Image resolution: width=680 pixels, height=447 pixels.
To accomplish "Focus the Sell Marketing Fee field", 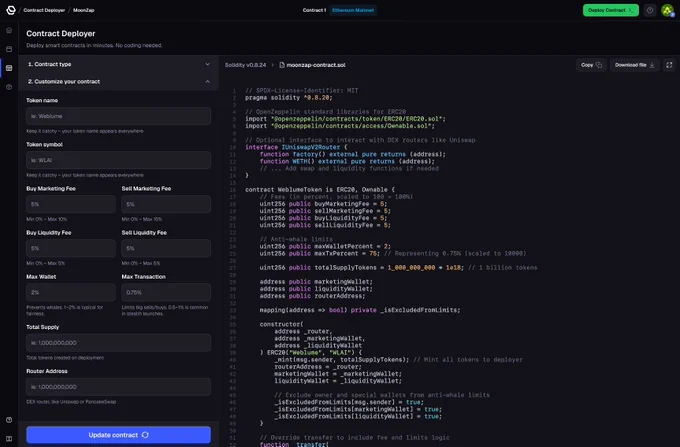I will click(x=166, y=204).
